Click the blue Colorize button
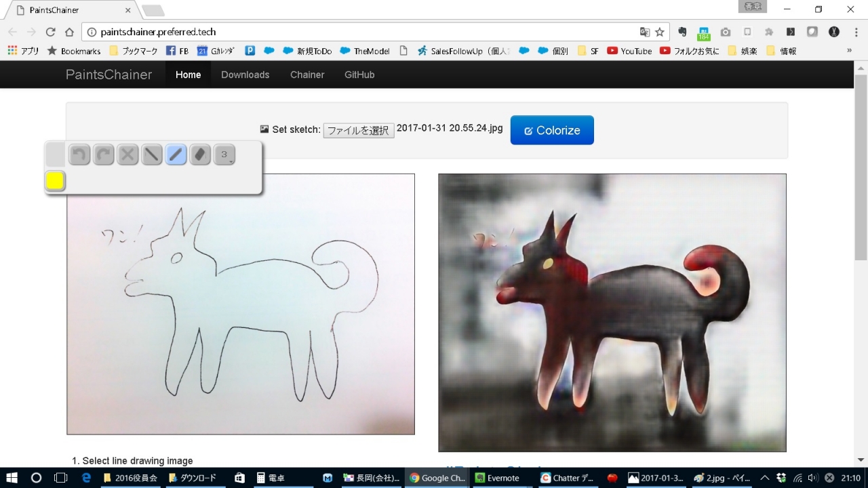Image resolution: width=868 pixels, height=488 pixels. point(552,130)
